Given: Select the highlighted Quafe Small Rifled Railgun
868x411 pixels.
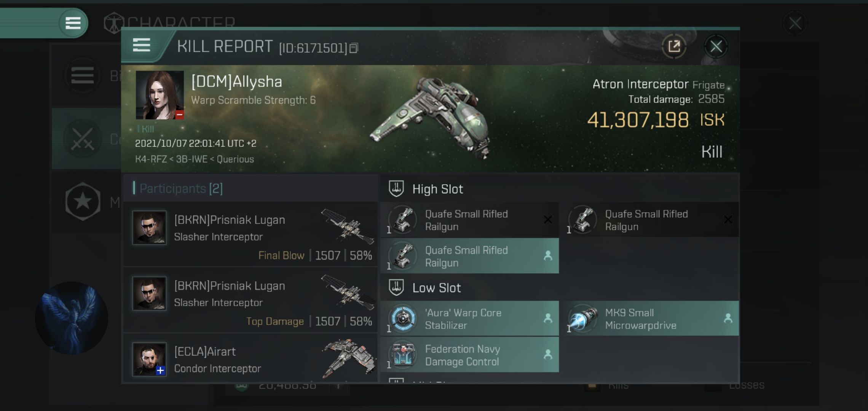Looking at the screenshot, I should tap(469, 256).
